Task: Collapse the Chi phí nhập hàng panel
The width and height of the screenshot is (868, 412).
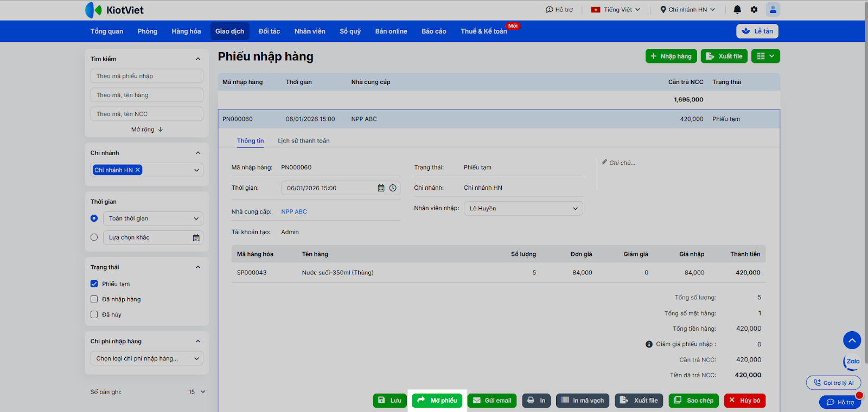Action: point(198,342)
